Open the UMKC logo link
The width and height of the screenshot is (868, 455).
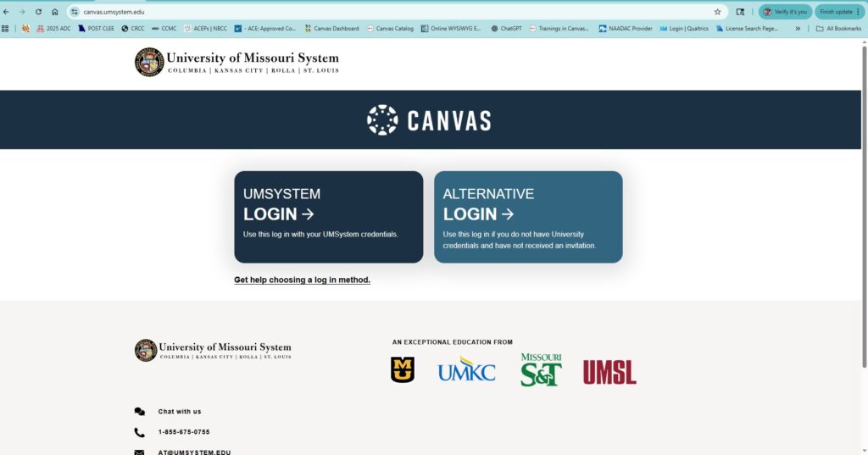(466, 370)
